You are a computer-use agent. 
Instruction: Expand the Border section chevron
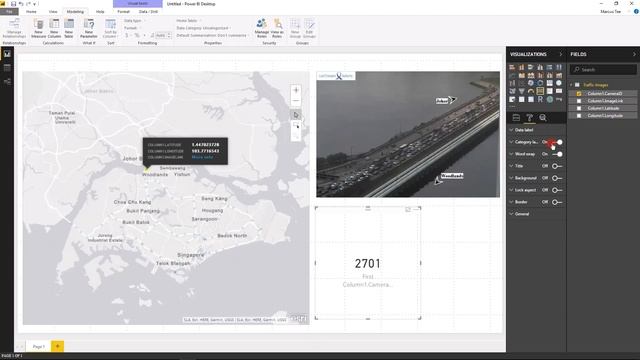[x=511, y=202]
